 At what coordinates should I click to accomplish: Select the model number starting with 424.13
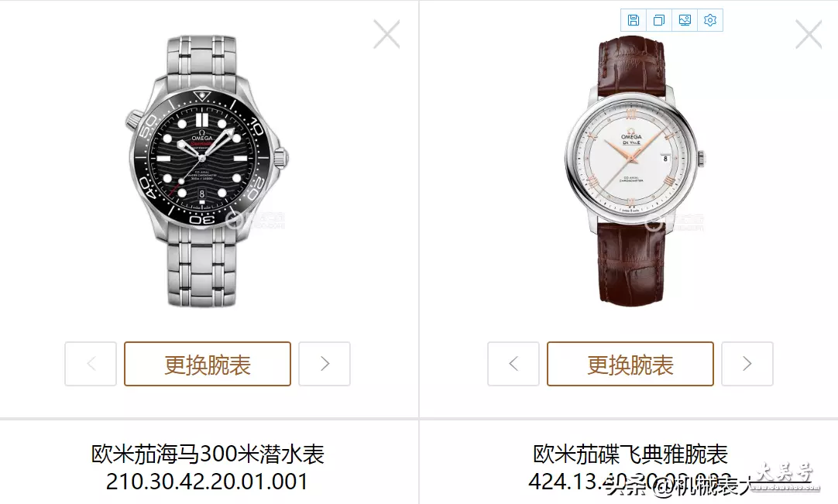click(x=630, y=482)
